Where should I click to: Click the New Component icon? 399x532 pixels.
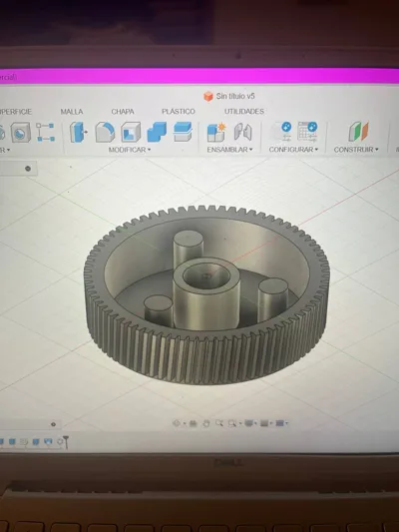tap(215, 133)
